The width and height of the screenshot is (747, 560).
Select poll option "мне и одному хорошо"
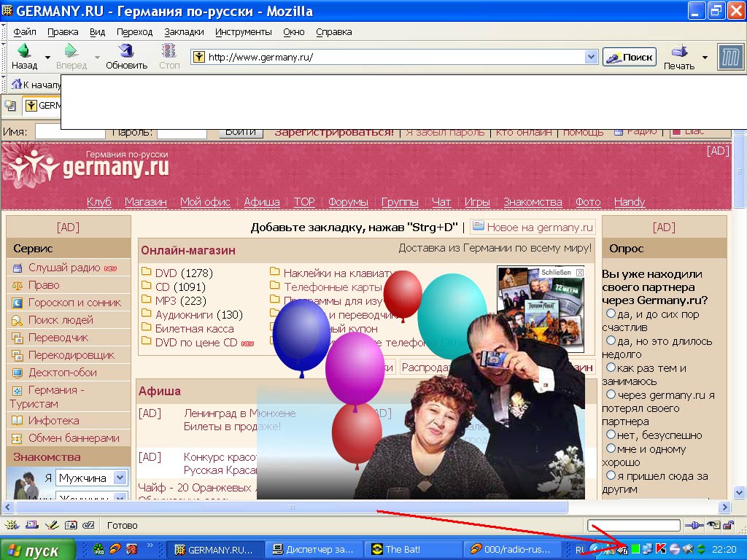611,448
